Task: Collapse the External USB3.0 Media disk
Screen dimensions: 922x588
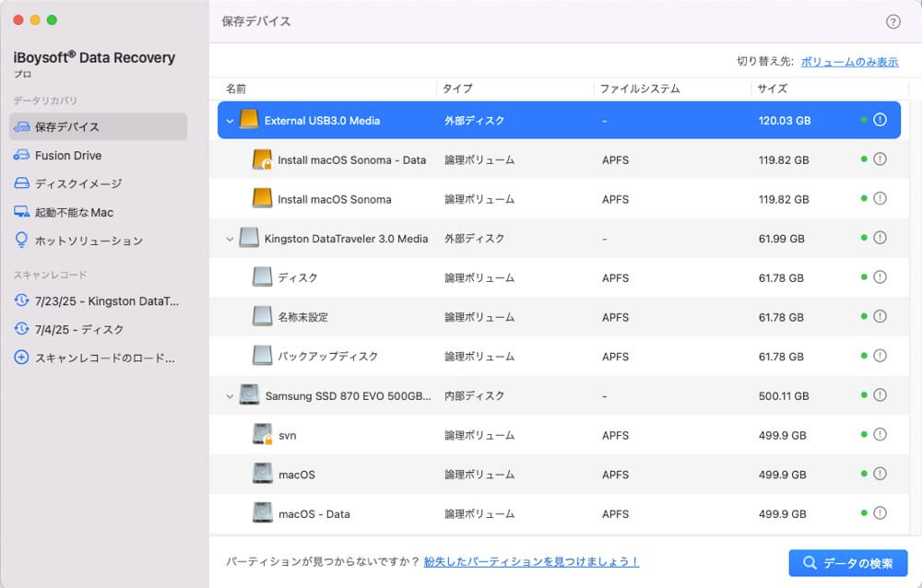Action: click(230, 121)
